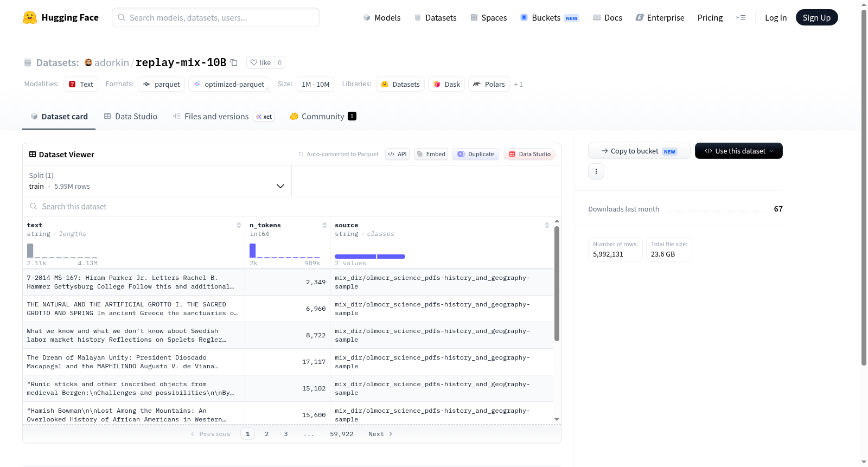
Task: Open the Swedish labor market history row
Action: click(288, 335)
